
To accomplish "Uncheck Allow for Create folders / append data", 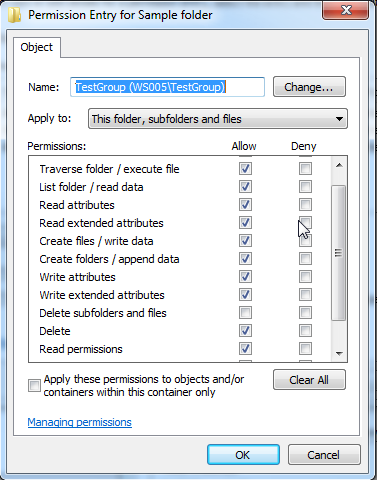I will (x=245, y=259).
